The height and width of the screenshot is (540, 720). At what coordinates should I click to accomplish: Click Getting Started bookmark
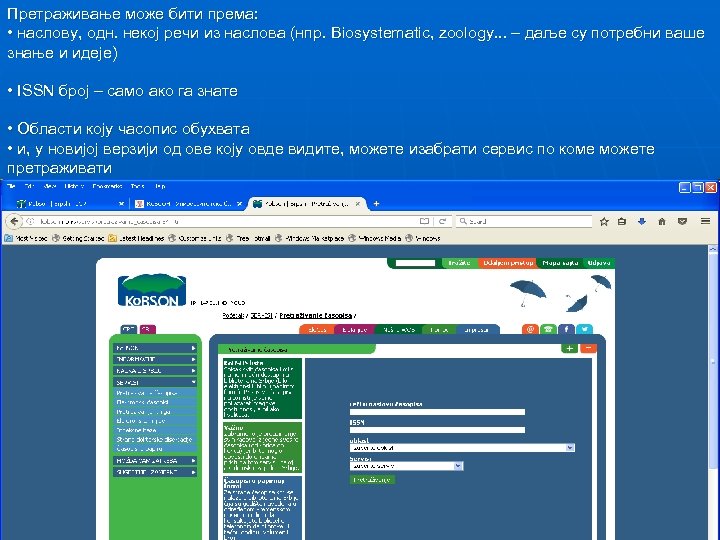pyautogui.click(x=78, y=238)
